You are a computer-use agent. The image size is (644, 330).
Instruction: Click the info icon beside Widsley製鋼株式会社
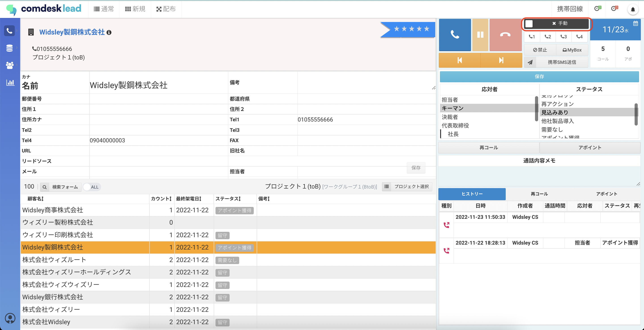pyautogui.click(x=109, y=32)
